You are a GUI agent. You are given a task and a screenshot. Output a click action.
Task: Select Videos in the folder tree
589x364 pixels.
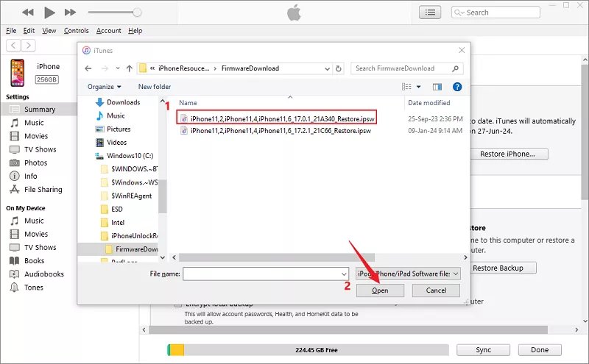pyautogui.click(x=116, y=142)
